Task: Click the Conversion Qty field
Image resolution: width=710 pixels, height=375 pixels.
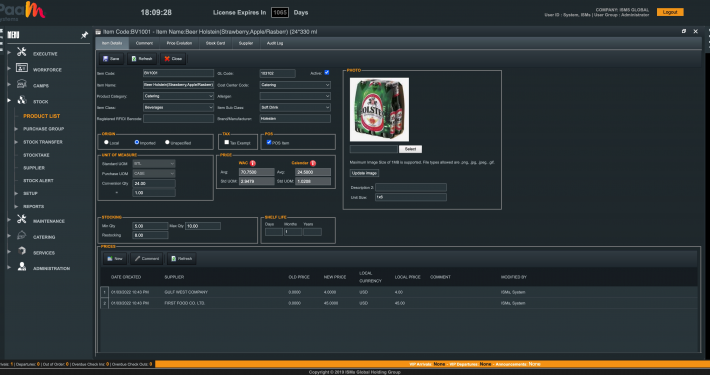Action: click(x=154, y=183)
